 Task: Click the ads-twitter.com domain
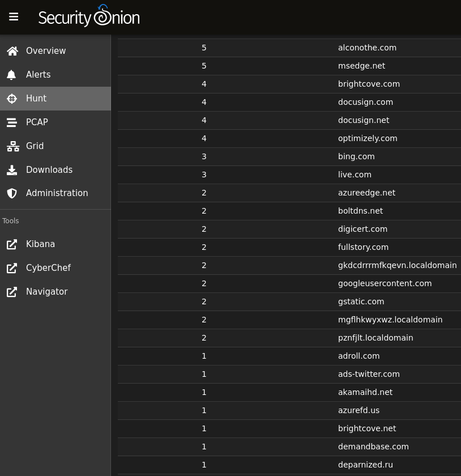(x=369, y=375)
